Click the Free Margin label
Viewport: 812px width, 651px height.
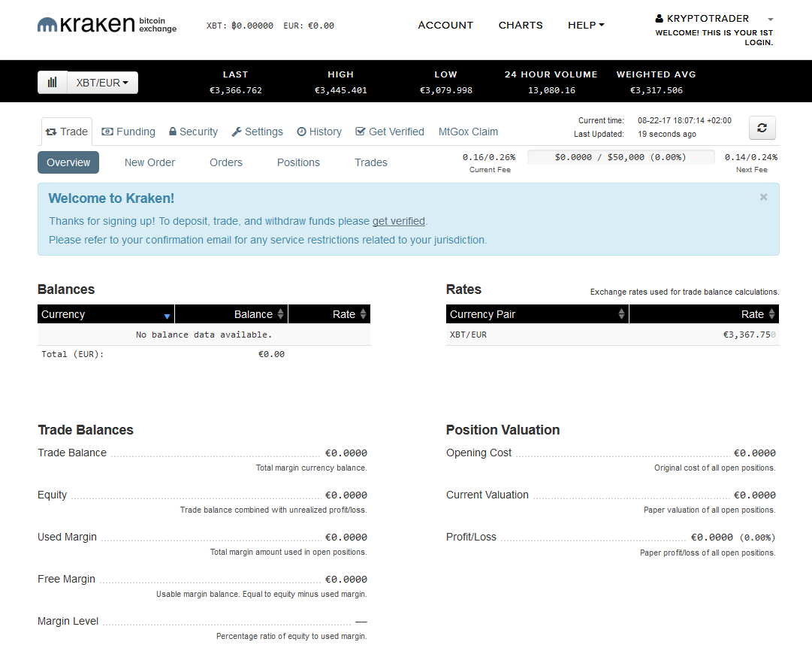pos(66,579)
